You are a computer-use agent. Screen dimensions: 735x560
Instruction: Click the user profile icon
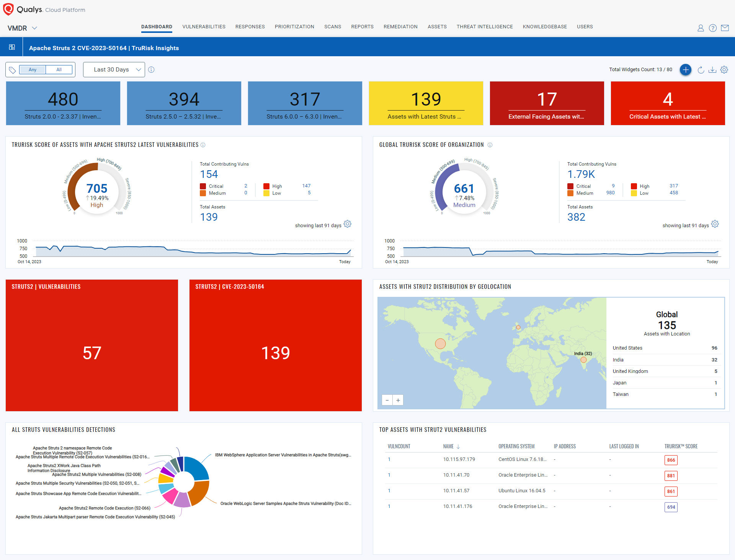coord(701,28)
